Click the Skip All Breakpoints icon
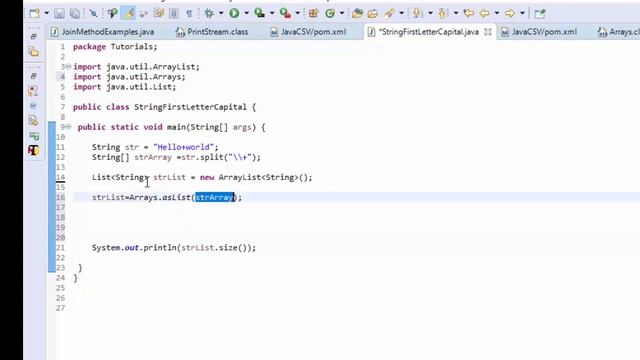Viewport: 640px width, 360px height. pos(93,13)
